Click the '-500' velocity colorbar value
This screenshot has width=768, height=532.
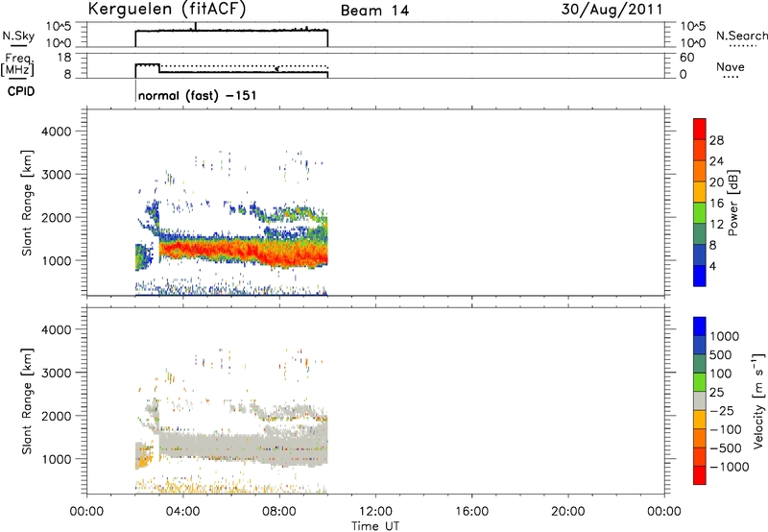(726, 447)
